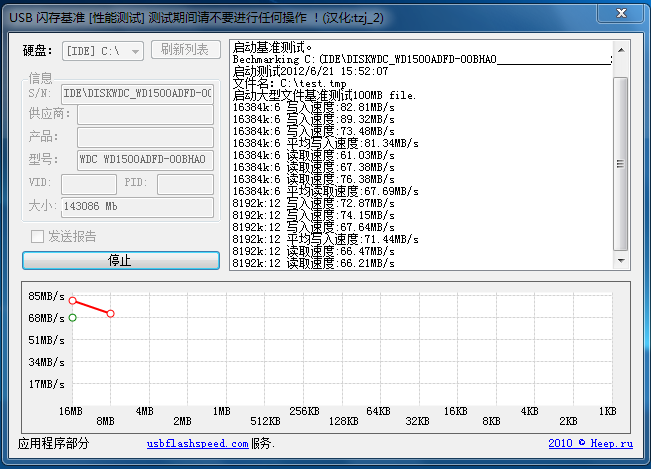
Task: Click the red write-speed point at 16MB
Action: point(72,300)
